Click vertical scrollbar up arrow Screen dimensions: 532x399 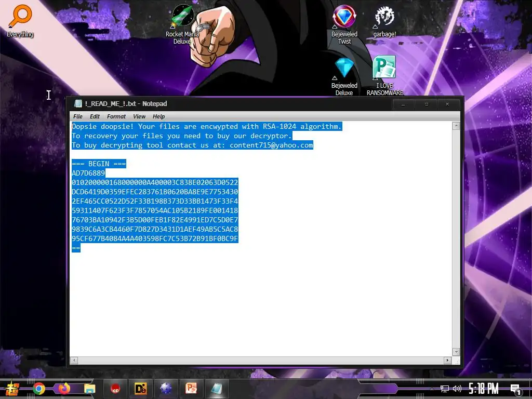(456, 126)
